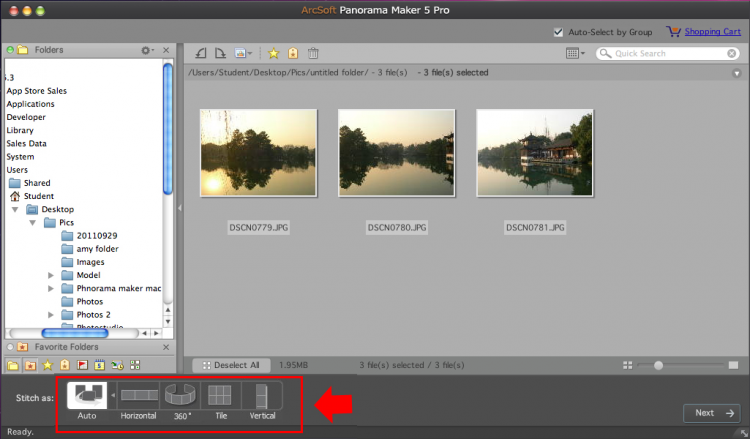This screenshot has width=750, height=439.
Task: Select thumbnail DSCN0781.JPG
Action: coord(535,153)
